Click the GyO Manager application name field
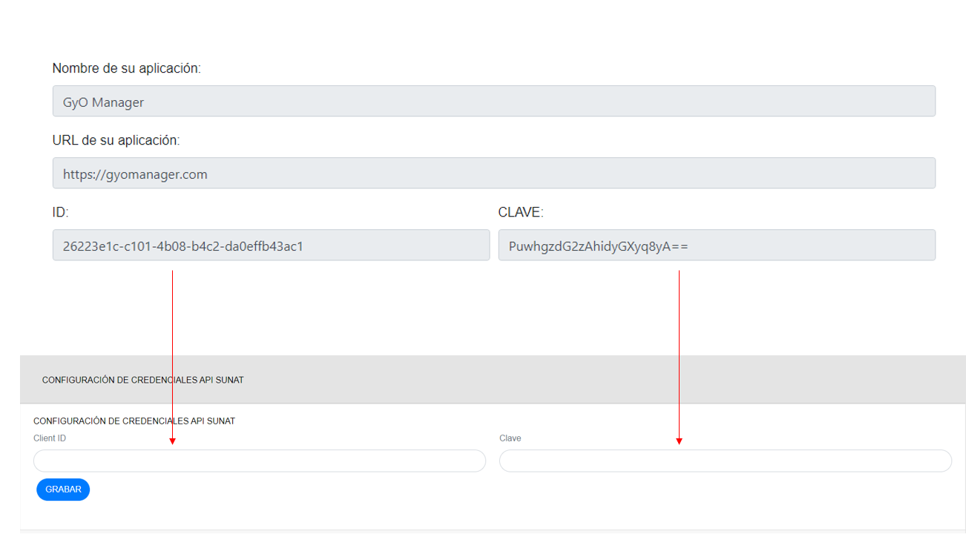Viewport: 980px width, 540px height. coord(493,101)
